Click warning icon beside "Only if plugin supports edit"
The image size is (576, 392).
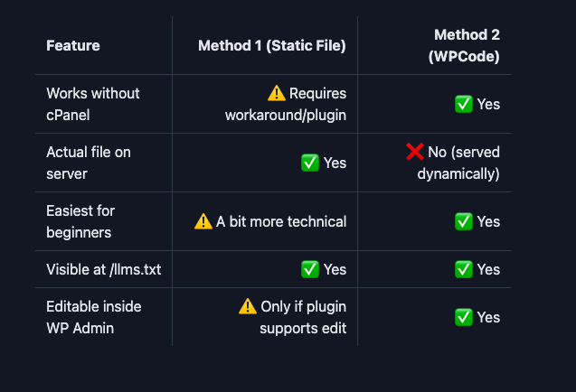point(248,306)
